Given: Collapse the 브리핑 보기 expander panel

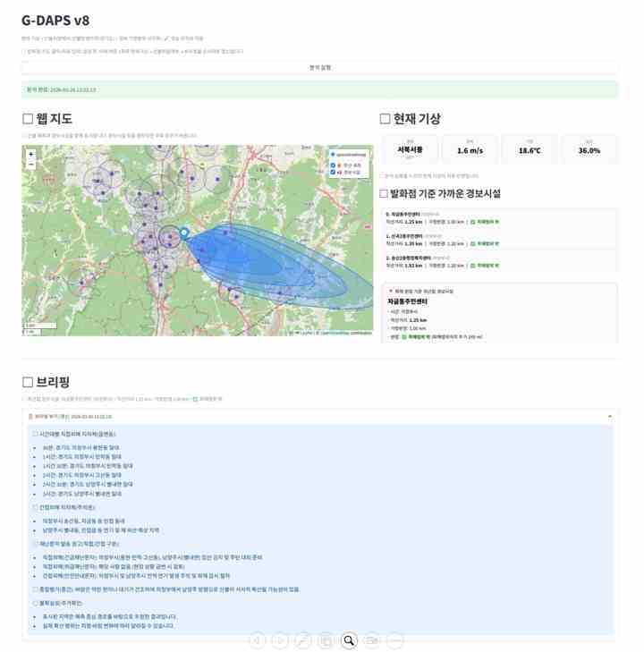Looking at the screenshot, I should pos(609,417).
